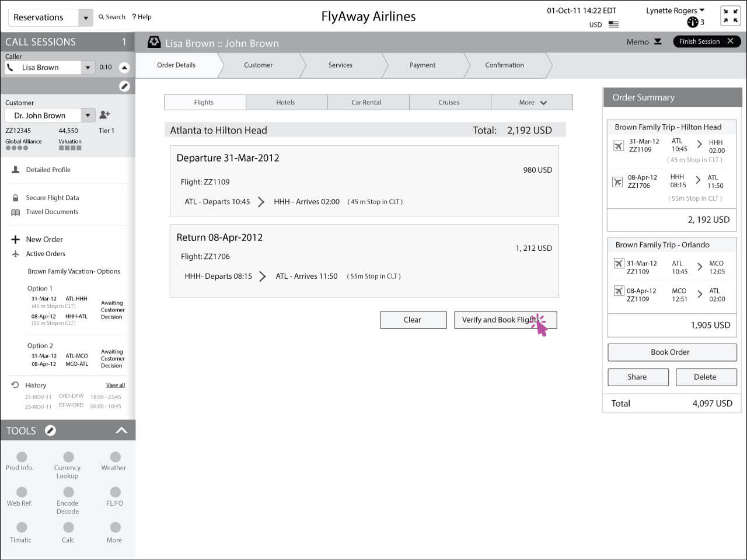Open the Reservations dropdown
The width and height of the screenshot is (747, 560).
[x=86, y=17]
